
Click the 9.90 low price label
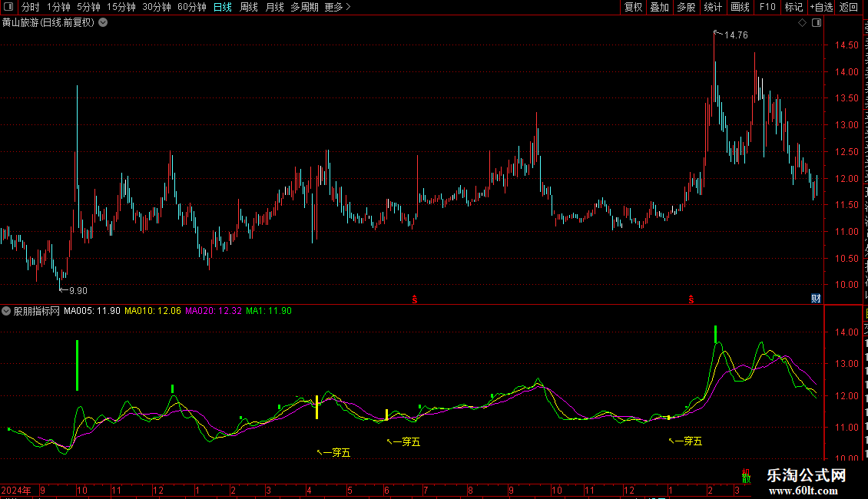[x=78, y=290]
